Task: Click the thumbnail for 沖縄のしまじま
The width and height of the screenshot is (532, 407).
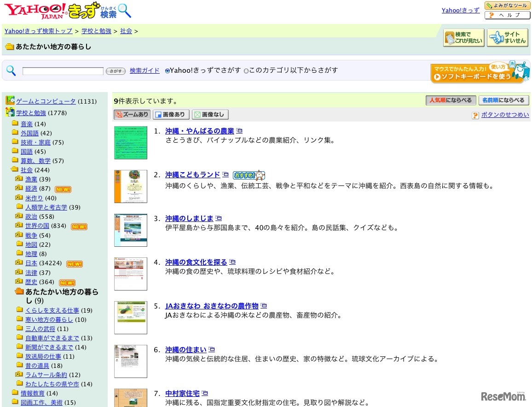Action: [130, 230]
